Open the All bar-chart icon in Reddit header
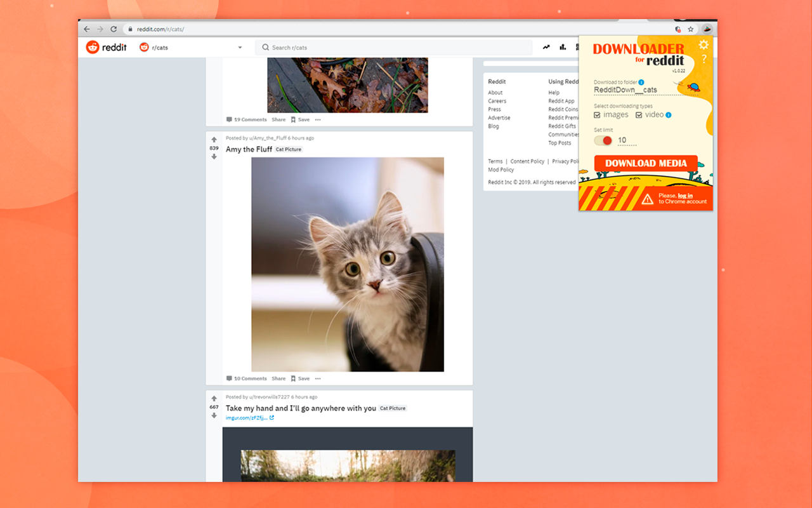812x508 pixels. tap(562, 47)
